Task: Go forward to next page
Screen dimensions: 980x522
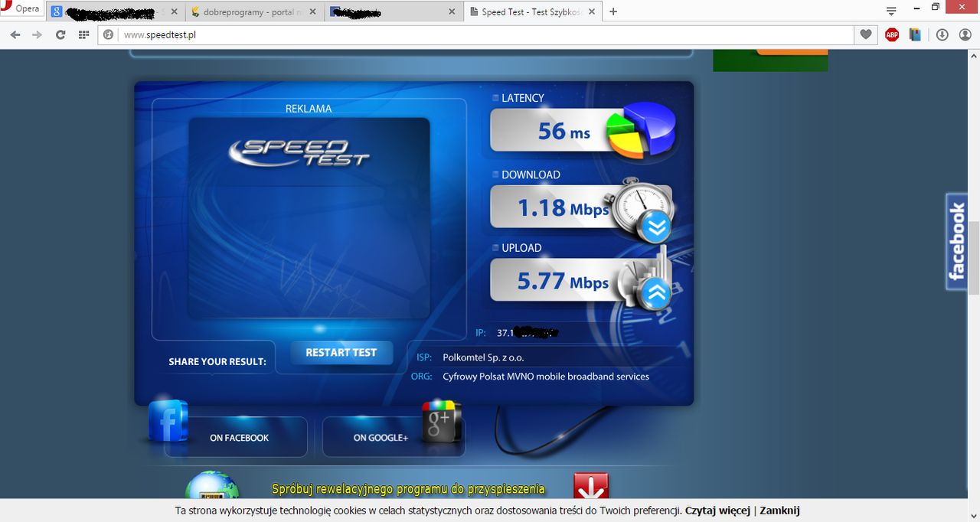Action: (37, 34)
